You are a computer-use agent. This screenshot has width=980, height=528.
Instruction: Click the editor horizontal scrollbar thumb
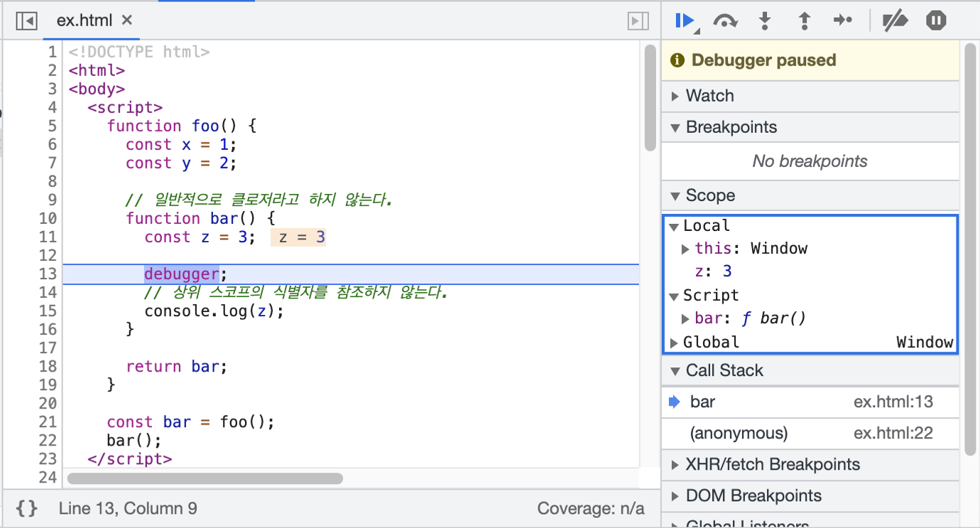(205, 479)
